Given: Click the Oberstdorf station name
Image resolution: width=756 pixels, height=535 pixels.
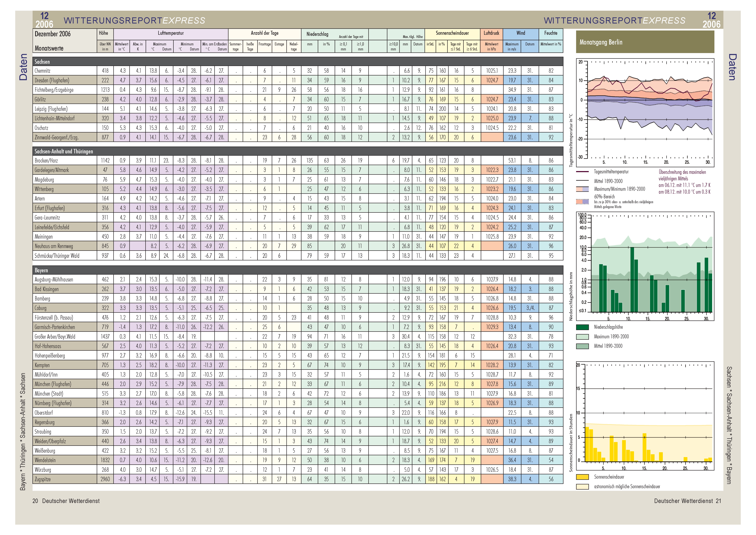Looking at the screenshot, I should 43,413.
